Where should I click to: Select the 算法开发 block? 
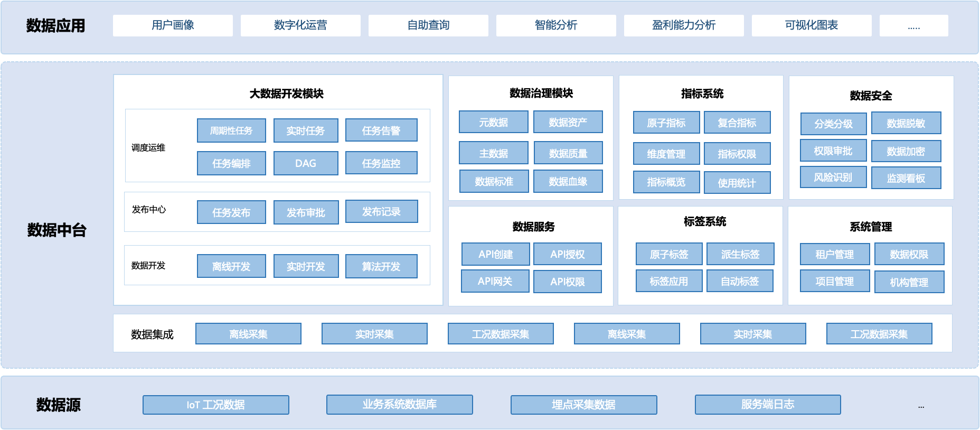(381, 266)
